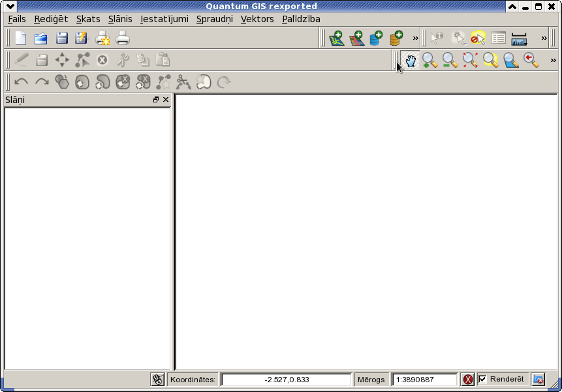Click the printer icon for composer manager
Viewport: 562px width, 392px height.
(123, 38)
